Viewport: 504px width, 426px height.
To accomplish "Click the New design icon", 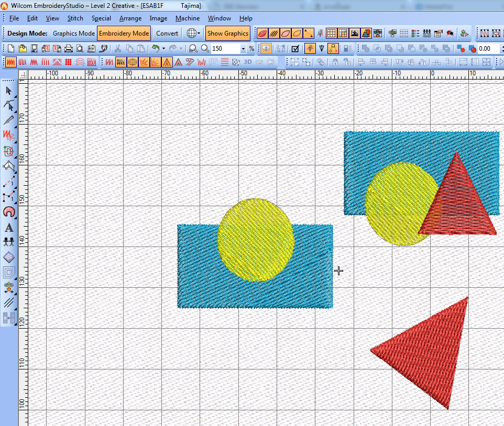I will pyautogui.click(x=10, y=49).
